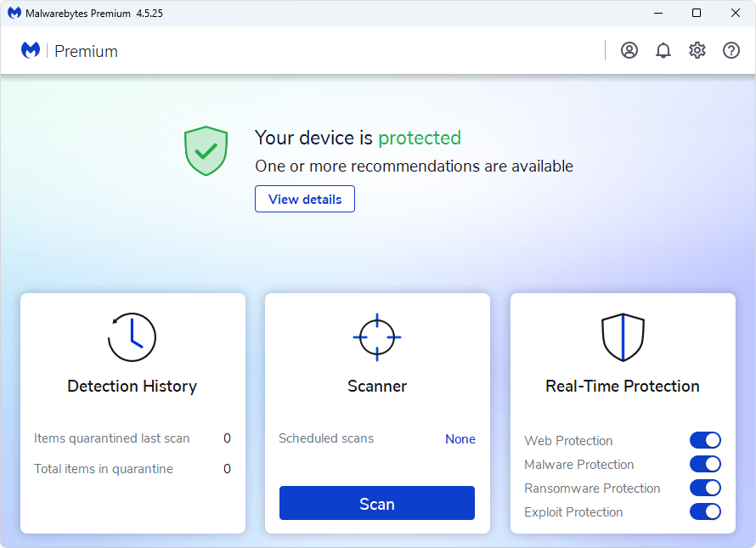Screen dimensions: 756x548
Task: Turn off Malware Protection
Action: [x=705, y=464]
